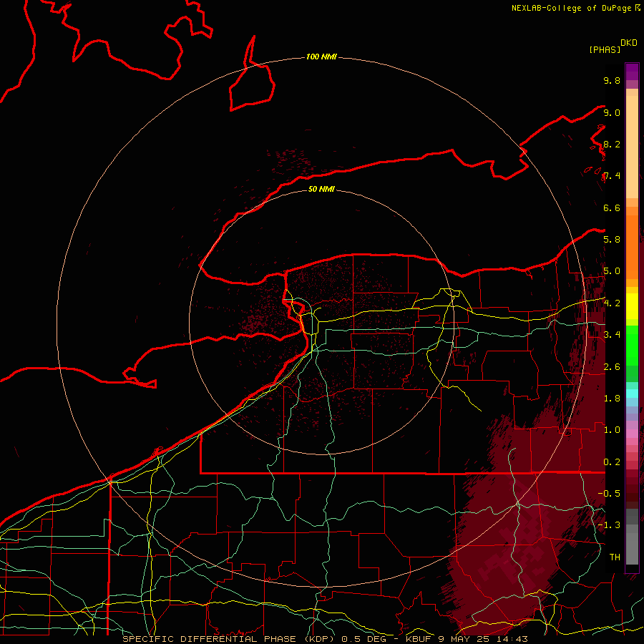
Task: Pick the orange segment of the color bar
Action: [x=632, y=246]
